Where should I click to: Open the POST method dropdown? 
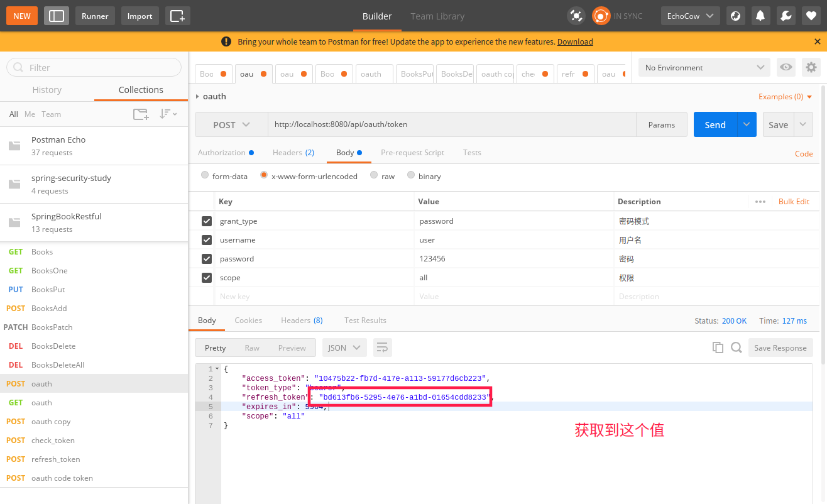231,124
